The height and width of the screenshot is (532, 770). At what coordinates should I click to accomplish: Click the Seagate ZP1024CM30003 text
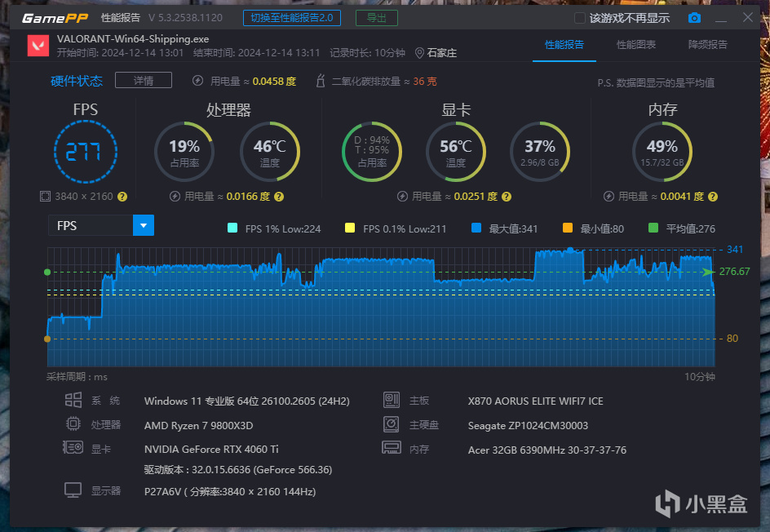(528, 425)
